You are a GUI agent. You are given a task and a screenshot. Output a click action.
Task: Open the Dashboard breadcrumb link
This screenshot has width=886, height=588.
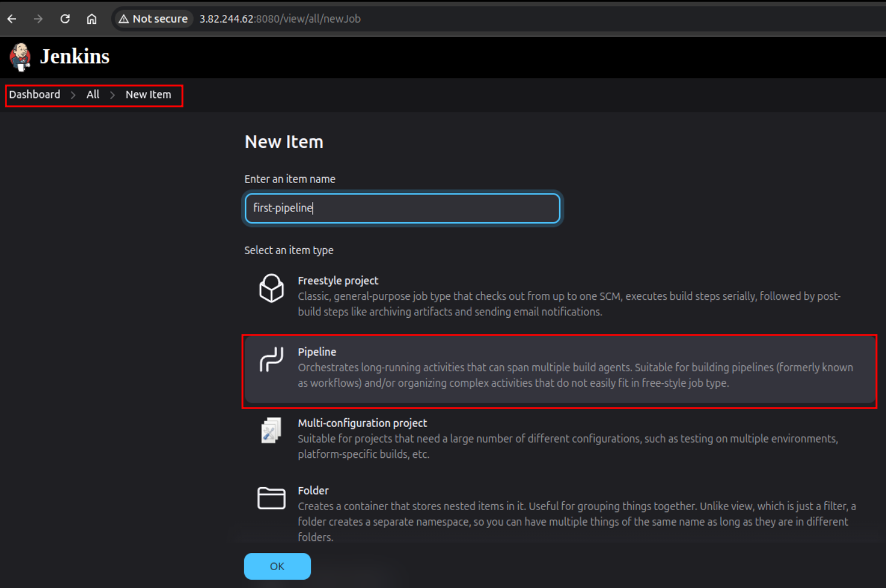[x=34, y=94]
